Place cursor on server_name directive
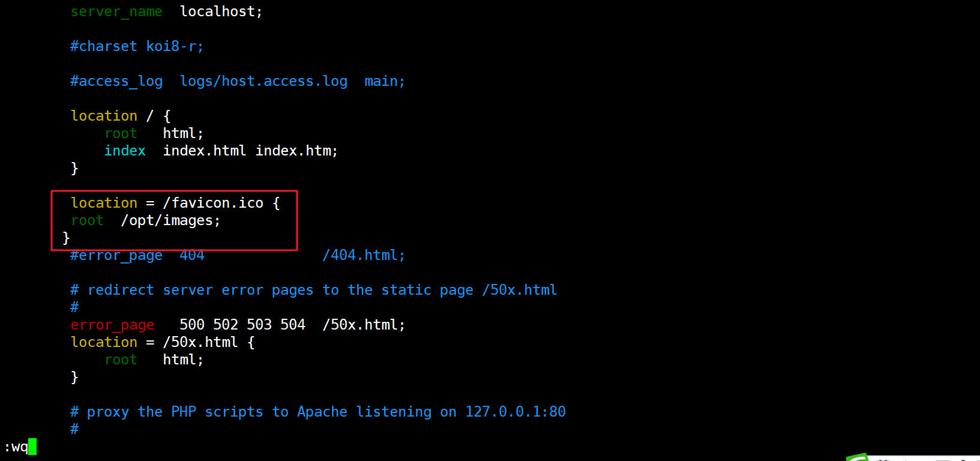 [116, 11]
